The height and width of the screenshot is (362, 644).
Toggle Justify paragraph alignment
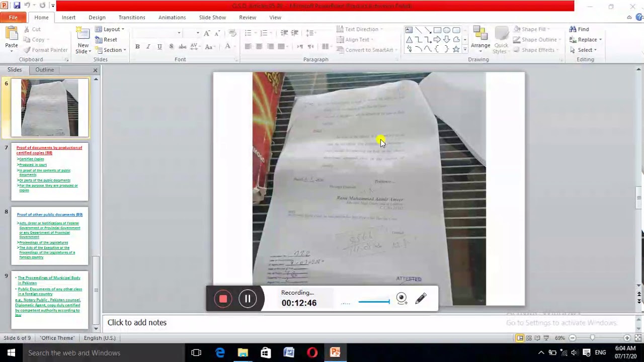(x=281, y=47)
